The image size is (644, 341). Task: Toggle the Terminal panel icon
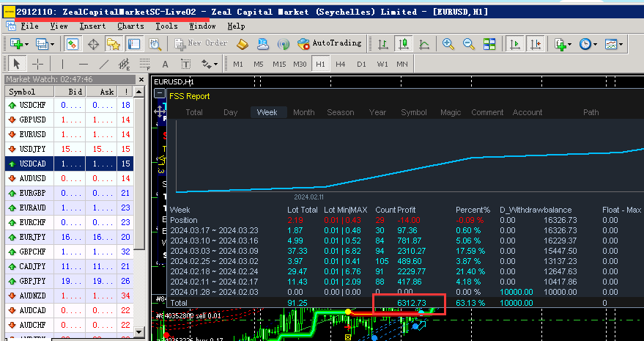click(x=134, y=43)
